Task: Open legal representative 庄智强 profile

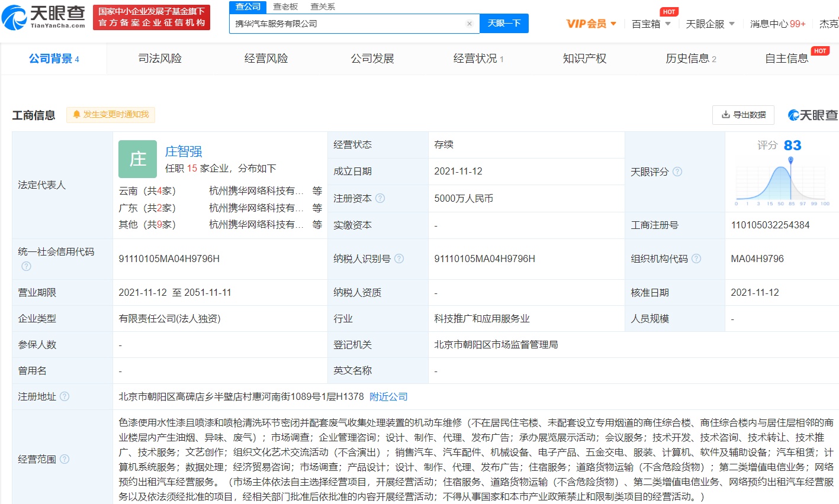Action: [x=184, y=151]
